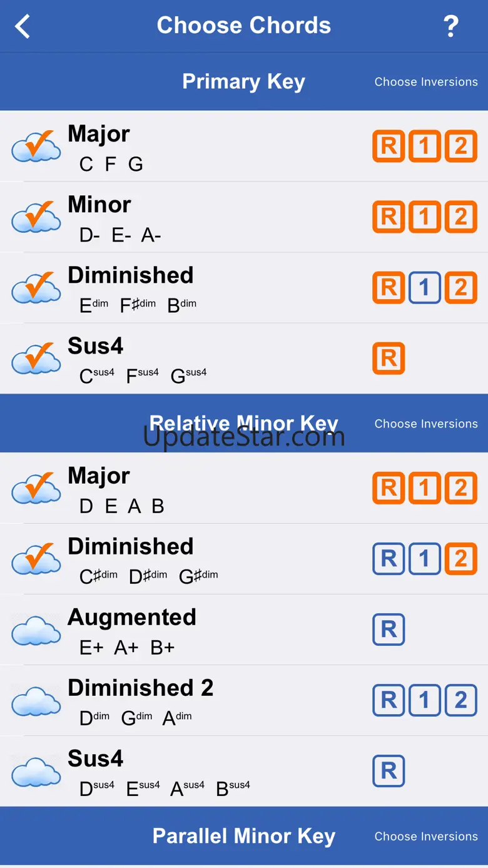
Task: Uncheck the Primary Key Minor cloud checkmark
Action: click(36, 218)
